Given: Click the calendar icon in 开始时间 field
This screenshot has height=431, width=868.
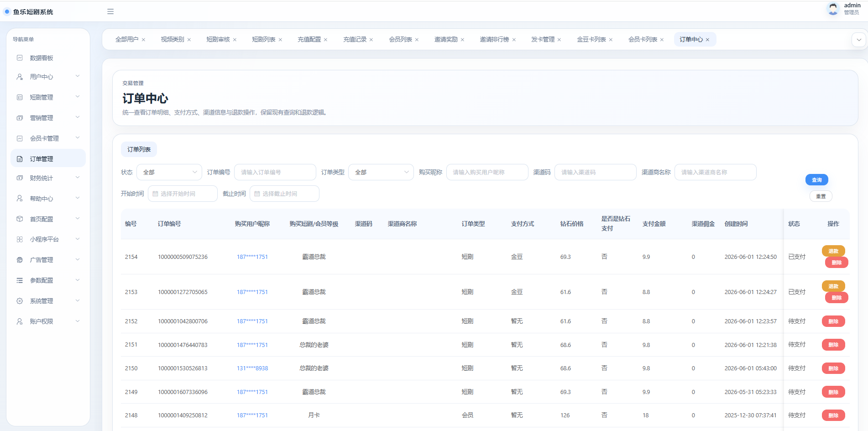Looking at the screenshot, I should [x=155, y=194].
